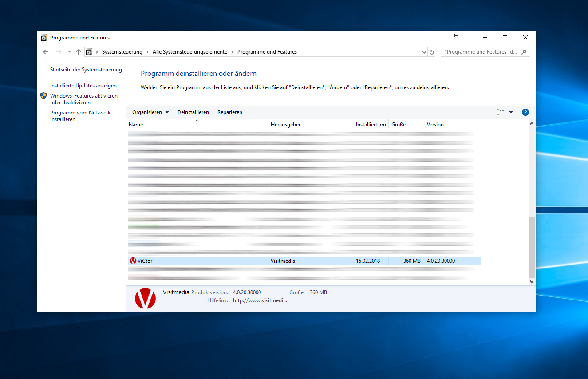Viewport: 588px width, 379px height.
Task: Click the scroll down arrow of list scrollbar
Action: (x=532, y=281)
